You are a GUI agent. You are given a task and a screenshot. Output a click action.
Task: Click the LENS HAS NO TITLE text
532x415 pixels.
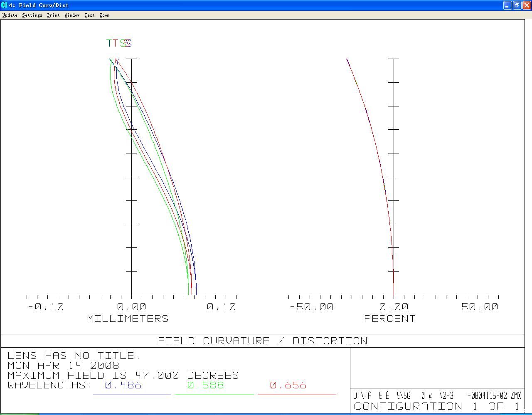pyautogui.click(x=74, y=356)
